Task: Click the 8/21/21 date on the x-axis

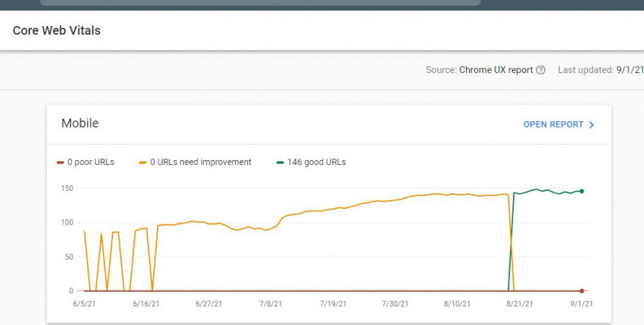Action: point(519,304)
